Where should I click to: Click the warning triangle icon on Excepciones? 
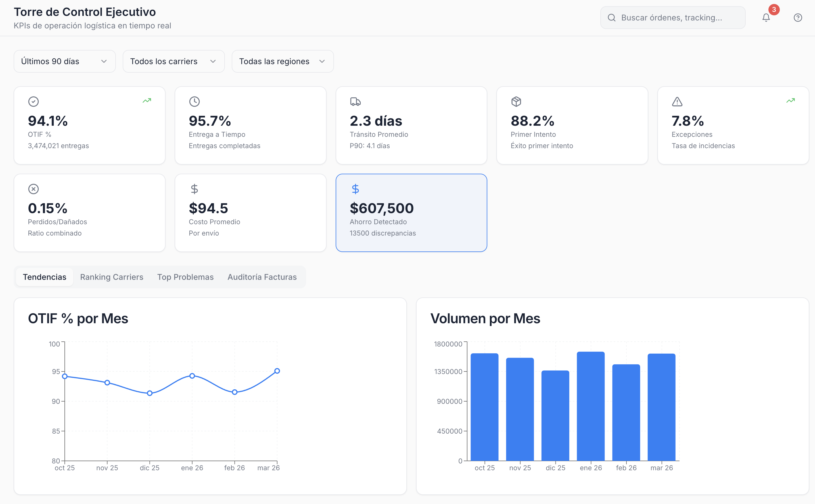coord(677,102)
